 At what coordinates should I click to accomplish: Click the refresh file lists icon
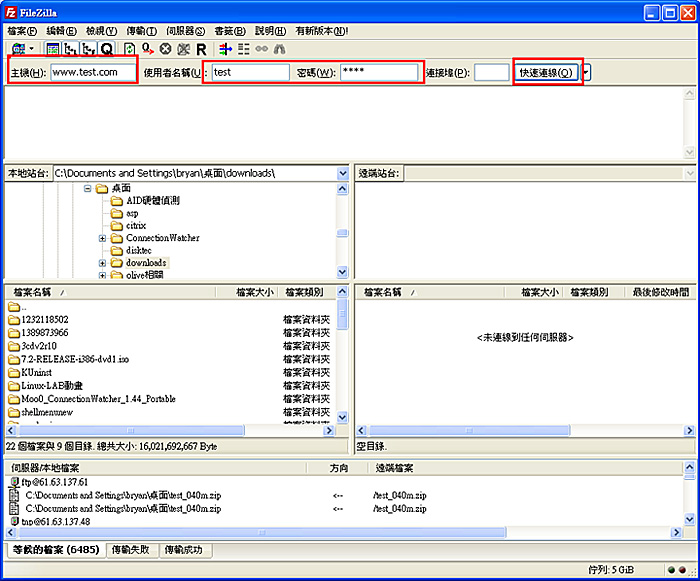(129, 49)
